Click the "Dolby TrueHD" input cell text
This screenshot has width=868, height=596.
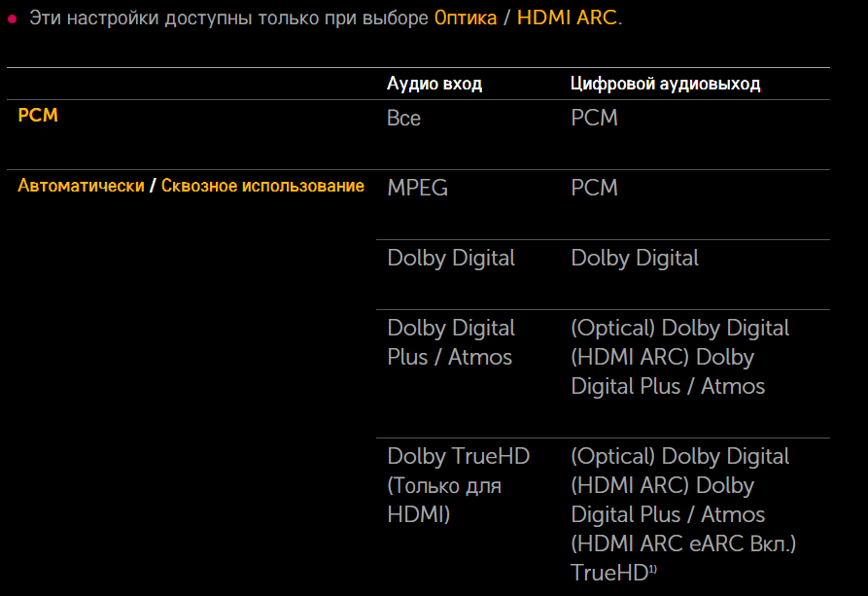[x=458, y=456]
